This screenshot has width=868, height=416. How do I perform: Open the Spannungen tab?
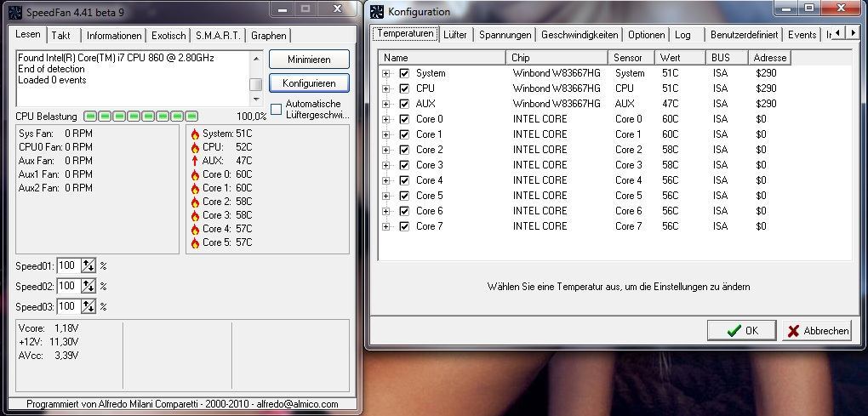[x=505, y=34]
